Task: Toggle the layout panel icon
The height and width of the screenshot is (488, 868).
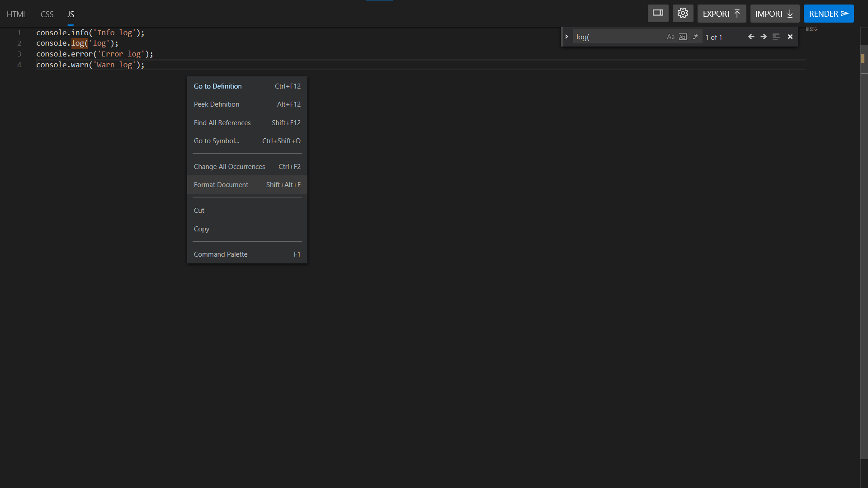Action: 658,14
